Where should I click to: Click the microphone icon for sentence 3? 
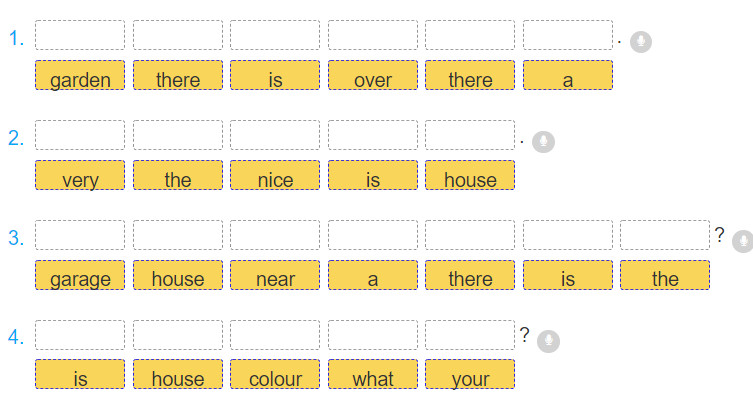[x=743, y=241]
